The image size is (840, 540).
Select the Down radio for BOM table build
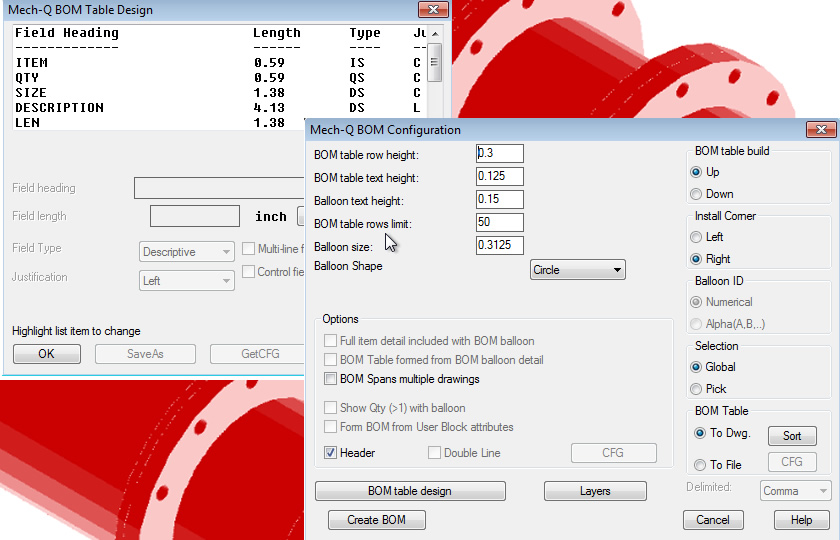coord(696,194)
